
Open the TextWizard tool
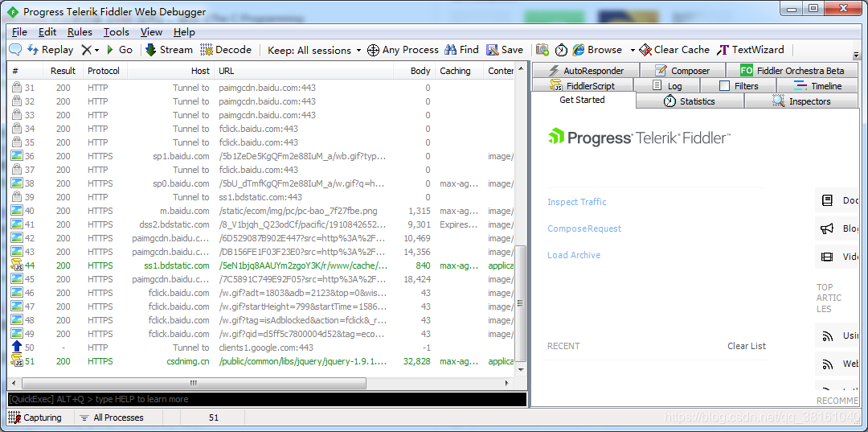click(751, 50)
